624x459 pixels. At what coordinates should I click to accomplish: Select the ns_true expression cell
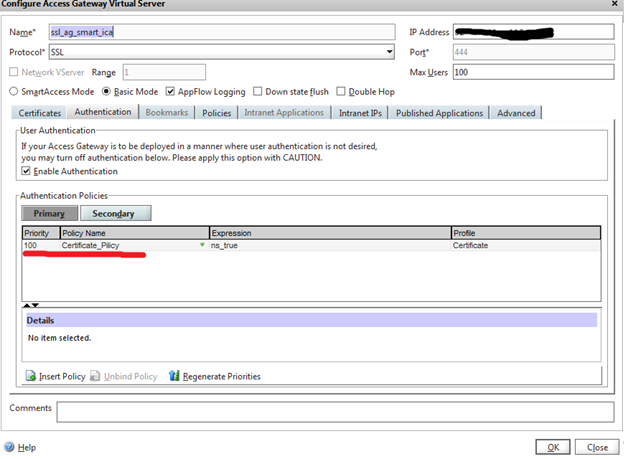coord(330,245)
